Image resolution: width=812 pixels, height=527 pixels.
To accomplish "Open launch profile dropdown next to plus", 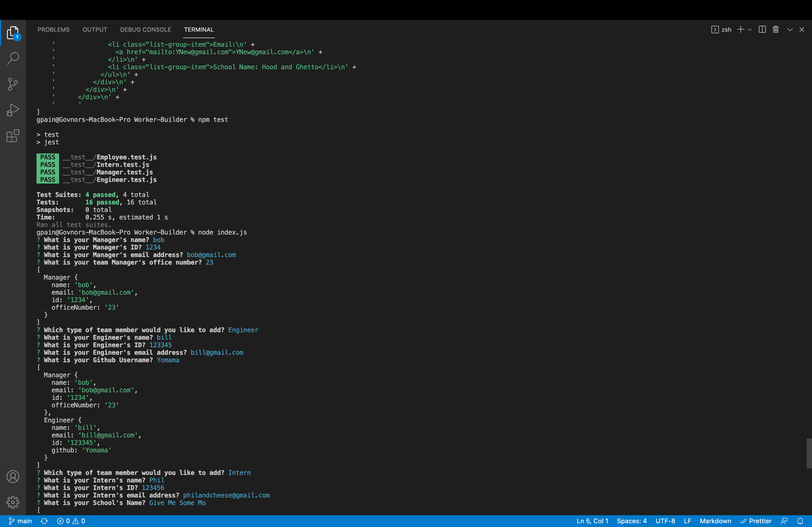I will point(749,30).
